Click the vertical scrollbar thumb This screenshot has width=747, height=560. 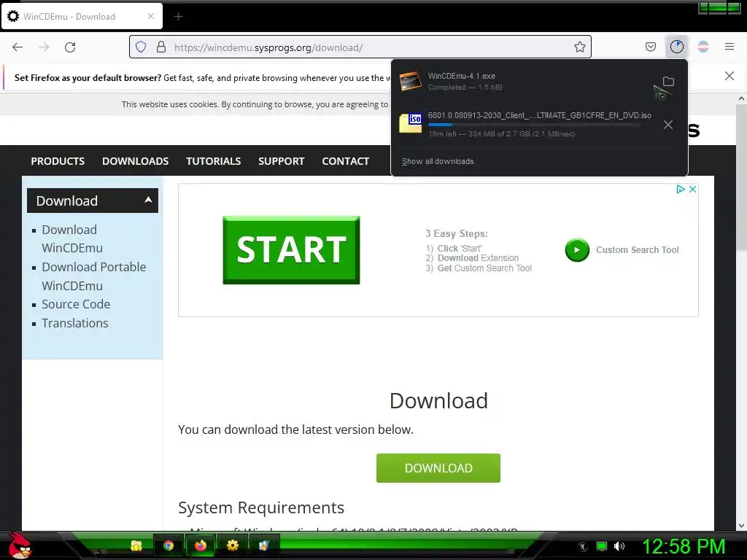pyautogui.click(x=741, y=176)
